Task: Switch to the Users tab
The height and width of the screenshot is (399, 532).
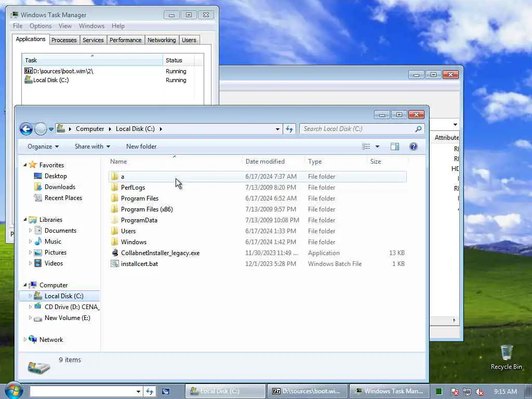Action: point(189,40)
